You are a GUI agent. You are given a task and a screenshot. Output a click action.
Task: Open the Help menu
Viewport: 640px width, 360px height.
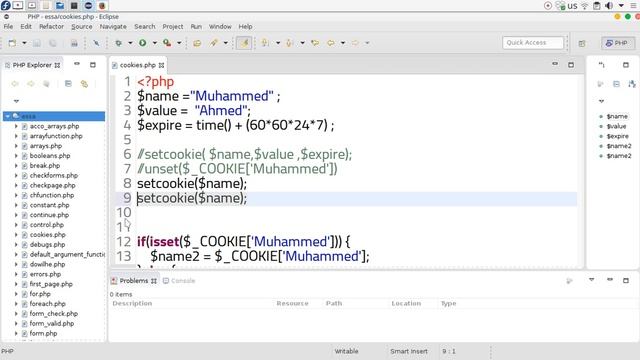click(x=245, y=27)
